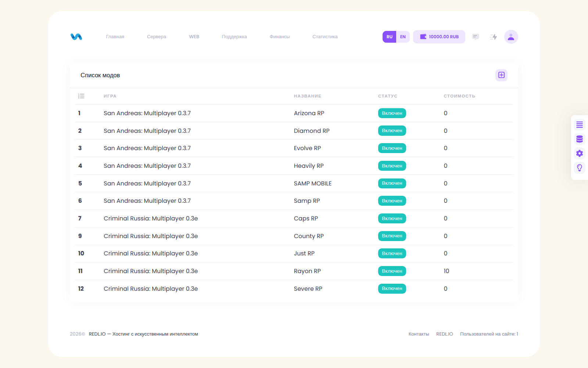Switch language to EN
The height and width of the screenshot is (368, 588).
click(x=403, y=37)
